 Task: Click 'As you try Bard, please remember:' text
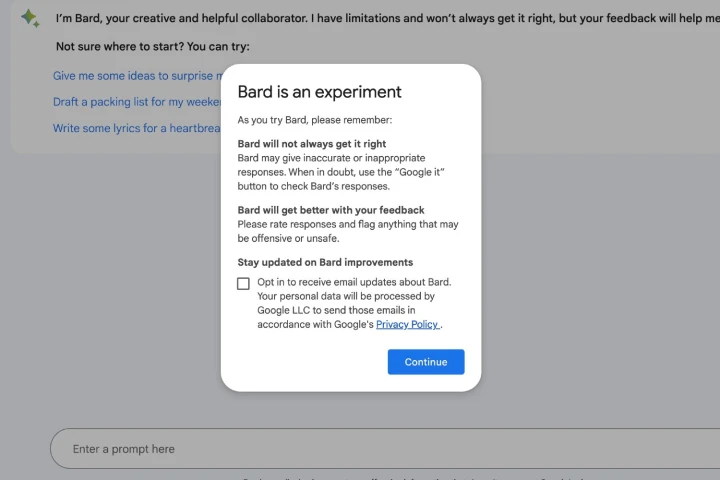315,120
